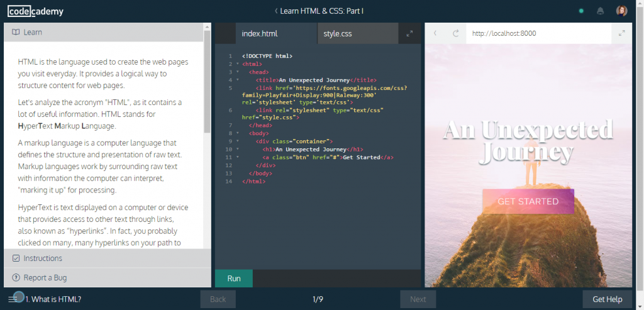Viewport: 644px width, 310px height.
Task: Expand the Instructions section
Action: 108,258
